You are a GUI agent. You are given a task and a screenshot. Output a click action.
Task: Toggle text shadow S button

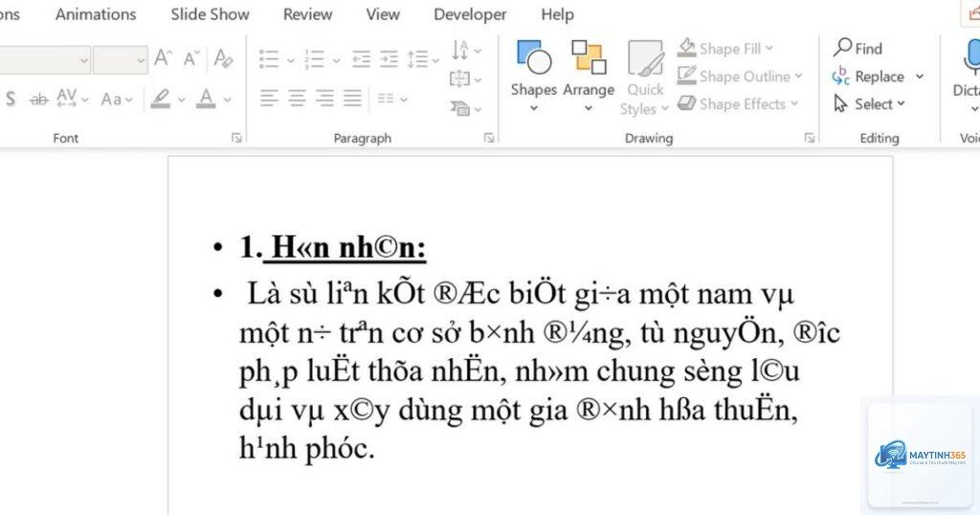(11, 99)
